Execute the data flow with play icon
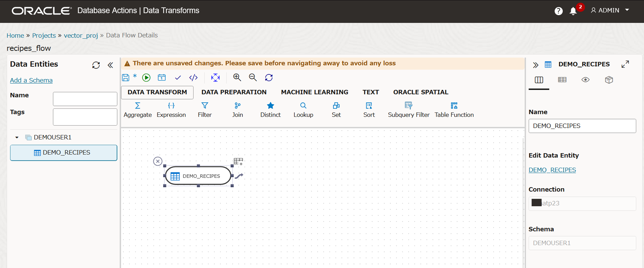The height and width of the screenshot is (268, 644). pos(146,78)
